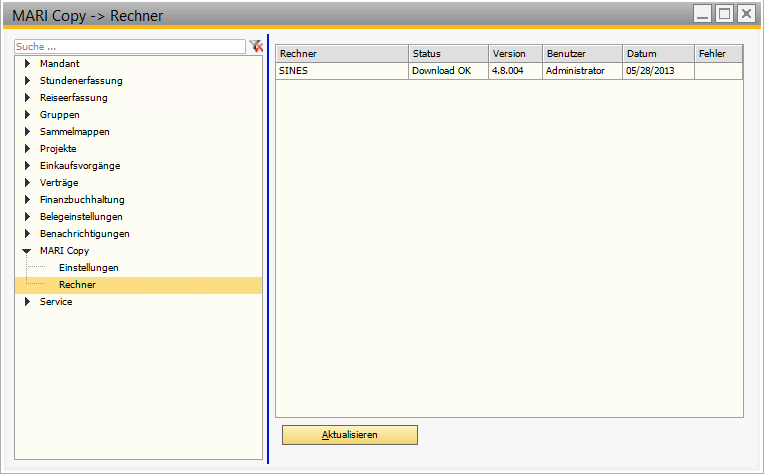Sort by the Benutzer column header

[581, 54]
